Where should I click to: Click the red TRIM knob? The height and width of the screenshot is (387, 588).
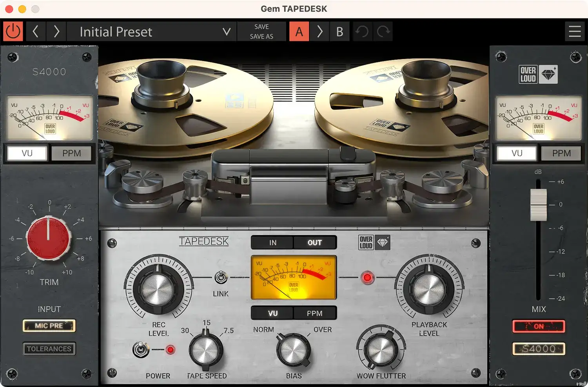coord(49,238)
